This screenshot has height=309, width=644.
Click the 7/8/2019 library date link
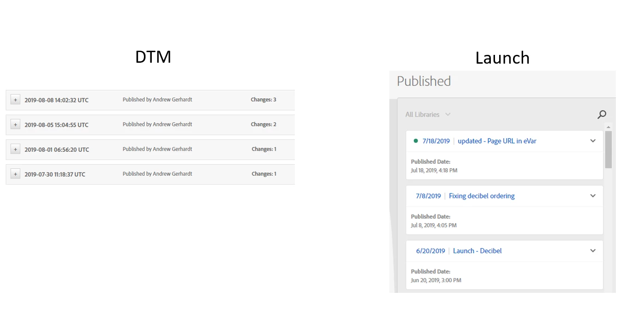coord(428,196)
